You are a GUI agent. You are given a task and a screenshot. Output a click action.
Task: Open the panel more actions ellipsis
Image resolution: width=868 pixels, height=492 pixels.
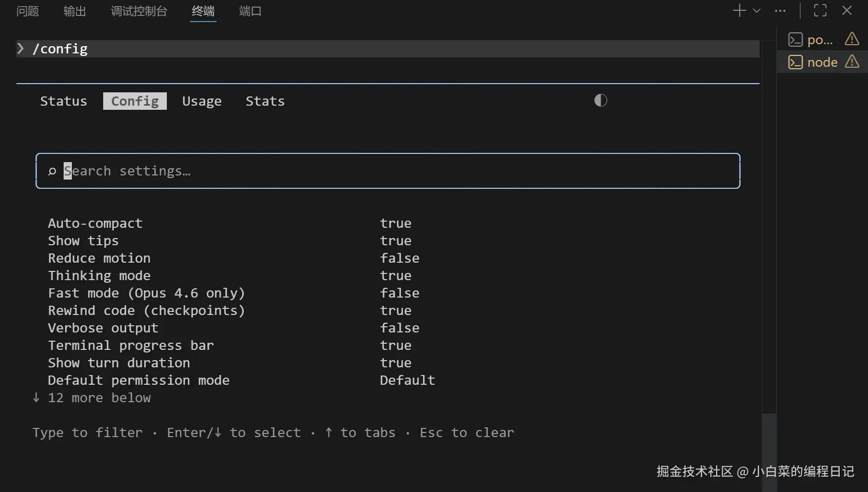pyautogui.click(x=780, y=11)
